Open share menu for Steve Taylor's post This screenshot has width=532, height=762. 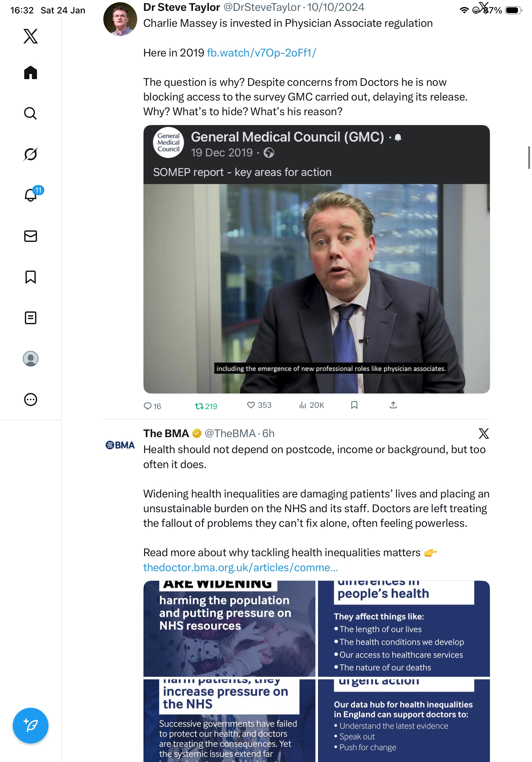(x=393, y=405)
